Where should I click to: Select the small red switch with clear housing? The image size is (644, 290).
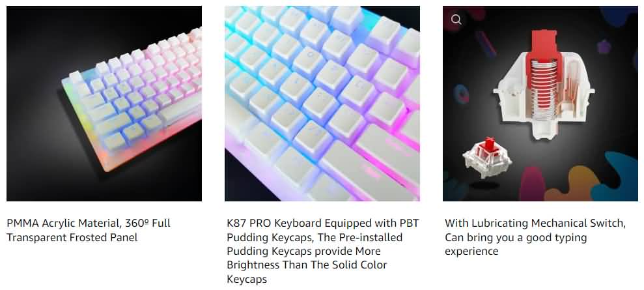486,157
